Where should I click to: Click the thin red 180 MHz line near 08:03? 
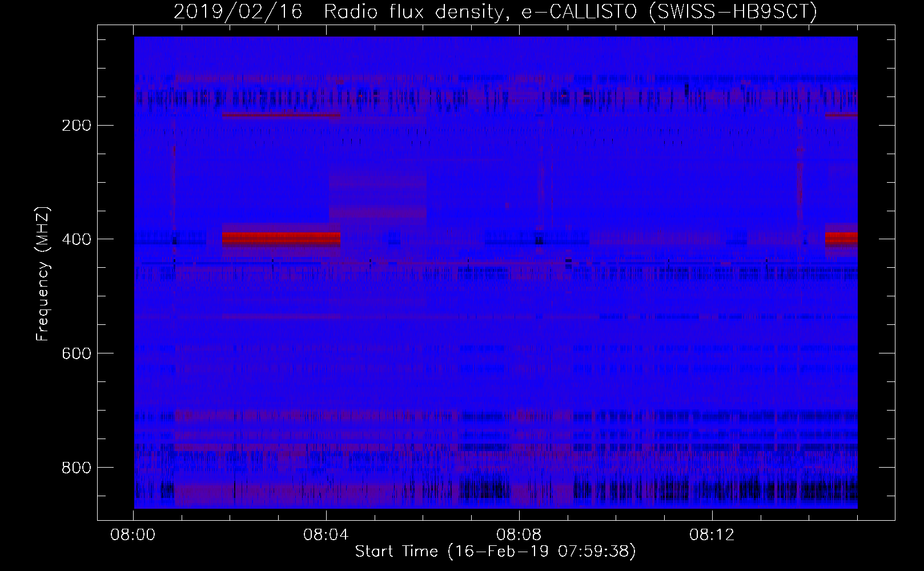(281, 115)
